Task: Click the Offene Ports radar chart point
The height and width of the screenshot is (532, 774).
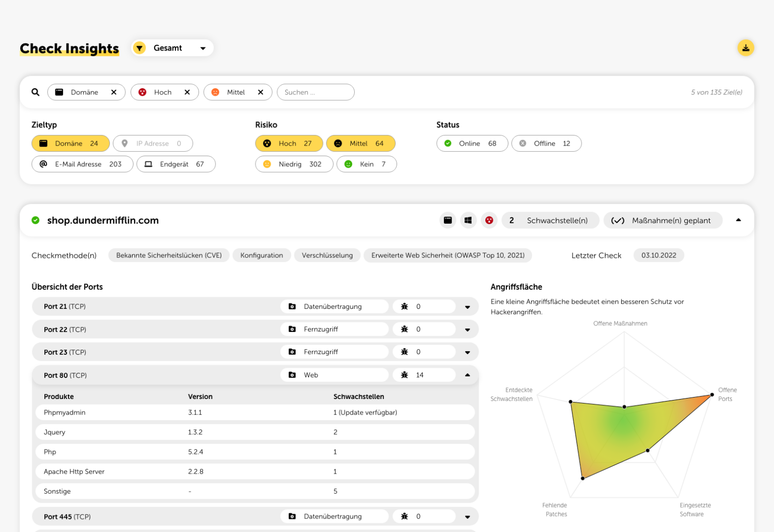Action: coord(712,395)
